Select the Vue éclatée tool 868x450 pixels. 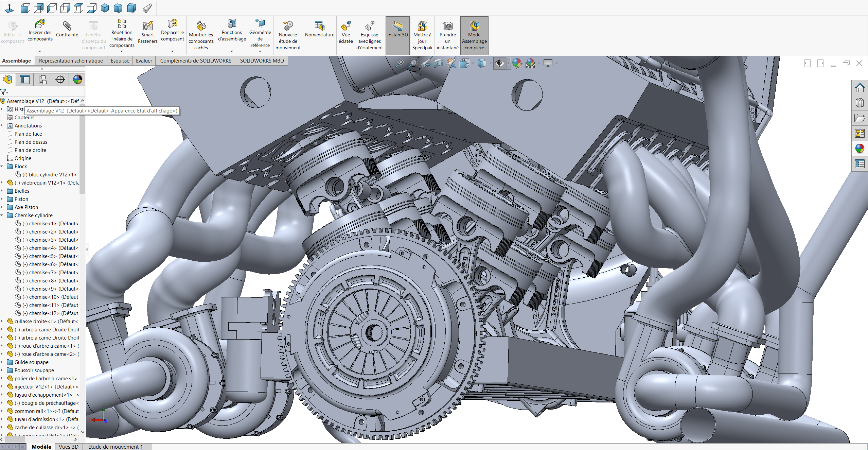346,33
